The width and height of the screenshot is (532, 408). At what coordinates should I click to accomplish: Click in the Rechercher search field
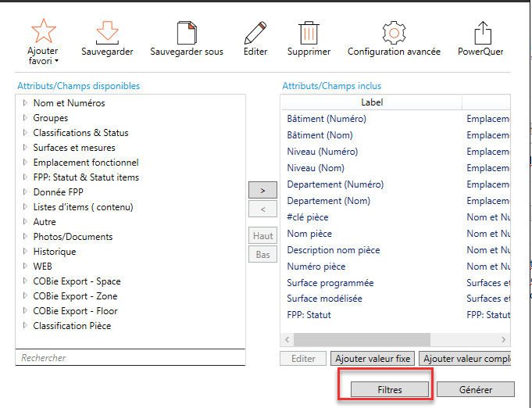pyautogui.click(x=130, y=358)
